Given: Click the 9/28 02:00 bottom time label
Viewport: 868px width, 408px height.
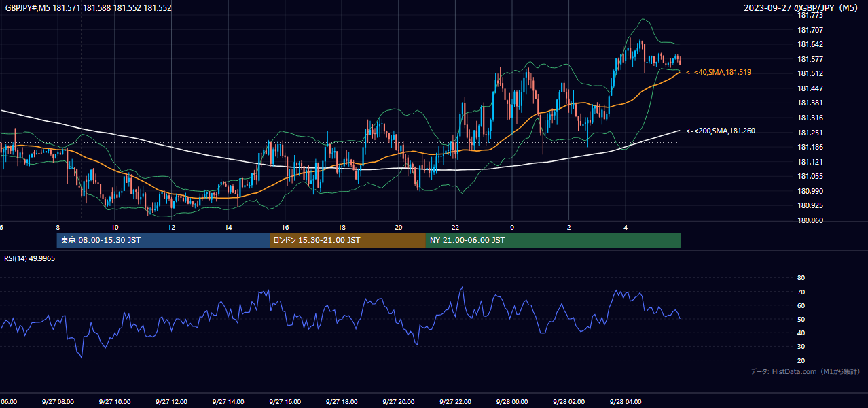Looking at the screenshot, I should 568,402.
